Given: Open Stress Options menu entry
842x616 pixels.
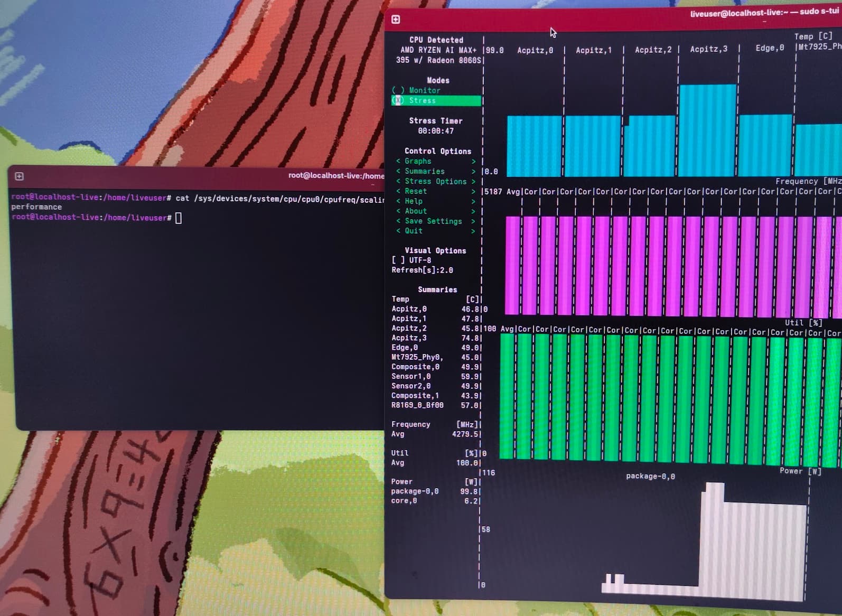Looking at the screenshot, I should (x=436, y=181).
